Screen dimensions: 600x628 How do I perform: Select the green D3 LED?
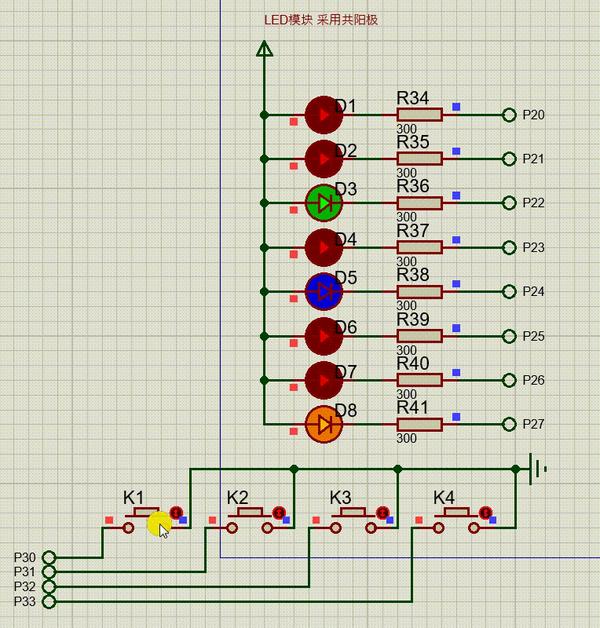click(324, 203)
